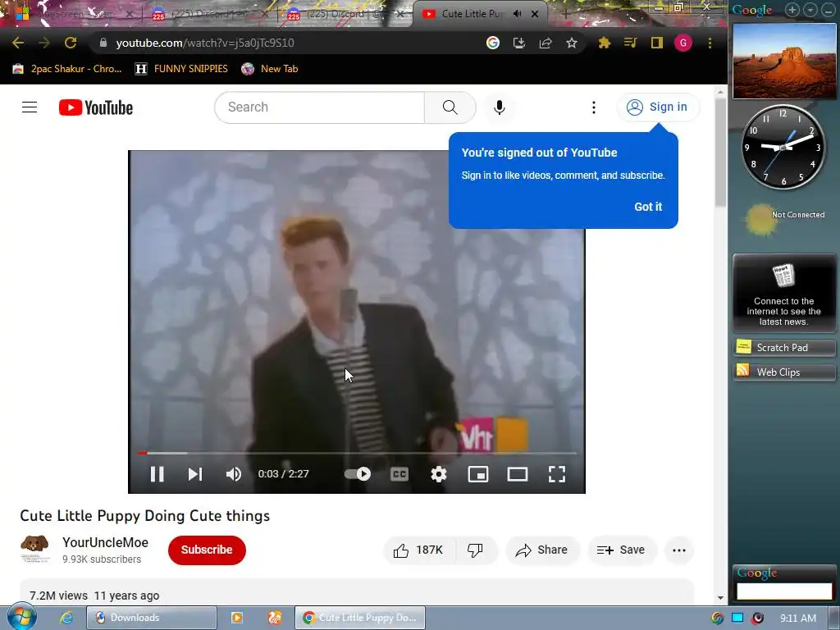Image resolution: width=840 pixels, height=630 pixels.
Task: Open the sidebar options down-arrow menu
Action: (x=810, y=10)
